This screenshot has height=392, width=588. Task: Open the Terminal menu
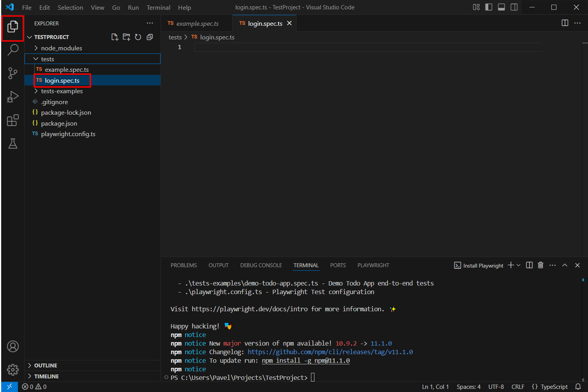click(x=158, y=7)
